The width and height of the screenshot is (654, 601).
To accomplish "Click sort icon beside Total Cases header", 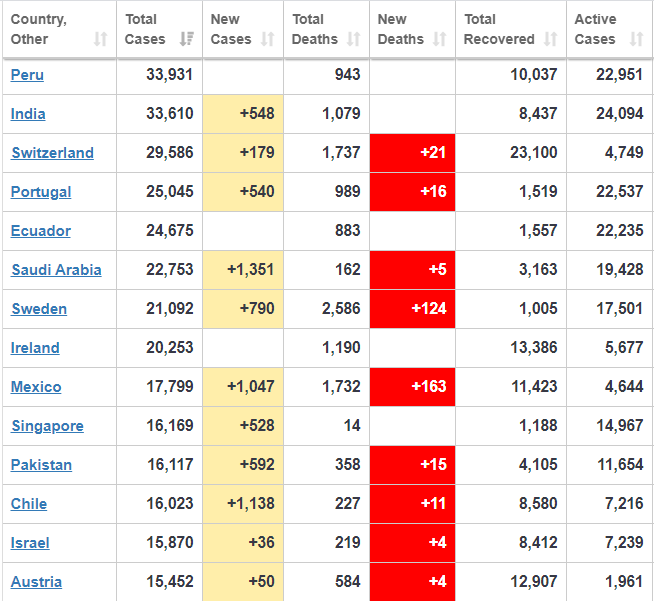I will (x=186, y=39).
